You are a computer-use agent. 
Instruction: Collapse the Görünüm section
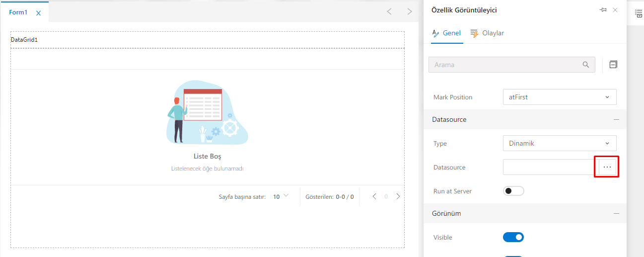[616, 213]
